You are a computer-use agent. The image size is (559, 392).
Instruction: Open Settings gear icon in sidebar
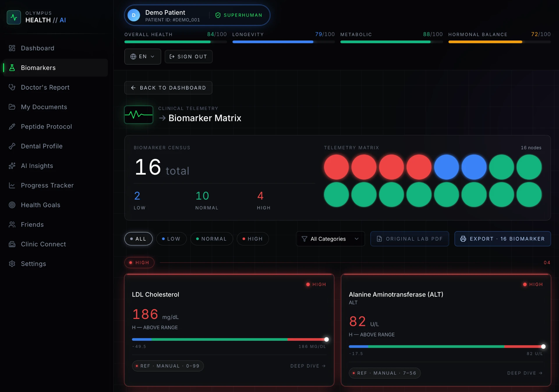click(x=12, y=264)
